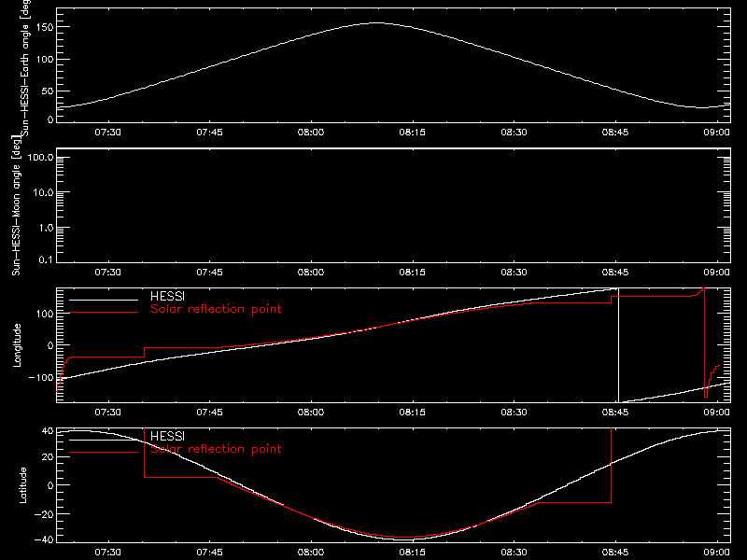Click the -20 tick label on Latitude axis
The image size is (747, 560).
click(x=44, y=514)
